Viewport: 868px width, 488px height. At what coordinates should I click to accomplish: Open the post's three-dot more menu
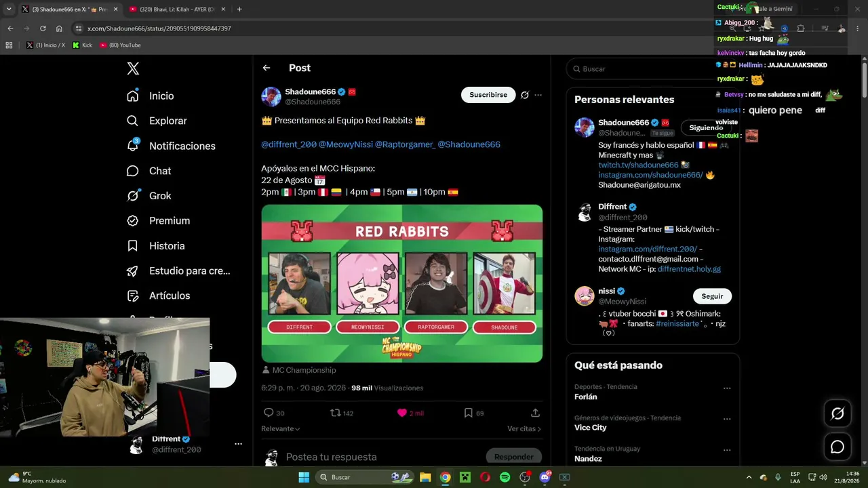pos(538,95)
